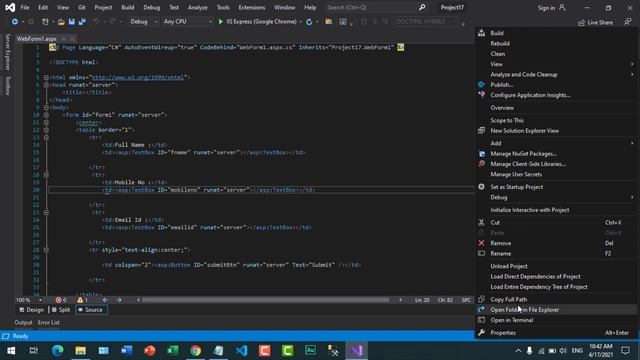The width and height of the screenshot is (640, 360).
Task: Click the Live Share button
Action: pos(595,22)
